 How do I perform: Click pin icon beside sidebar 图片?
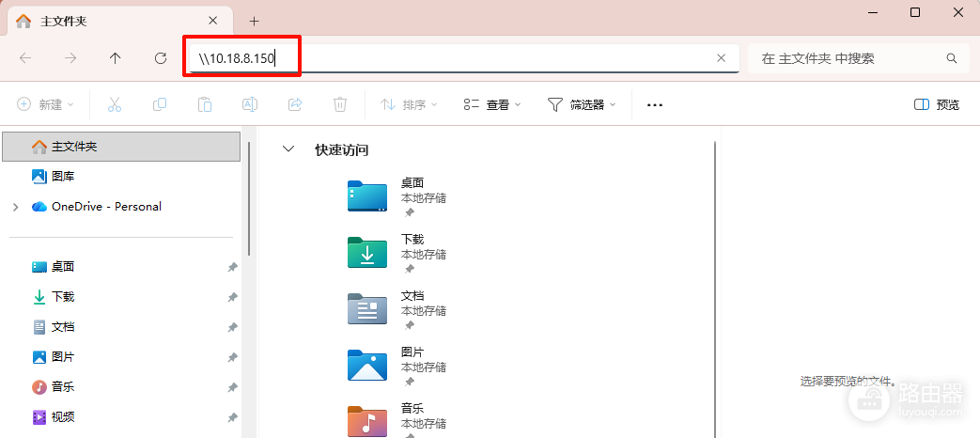point(232,357)
